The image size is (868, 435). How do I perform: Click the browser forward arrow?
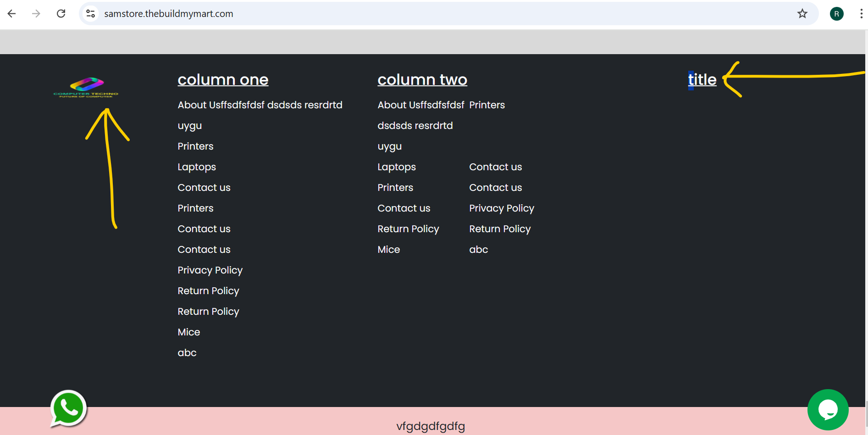click(36, 14)
